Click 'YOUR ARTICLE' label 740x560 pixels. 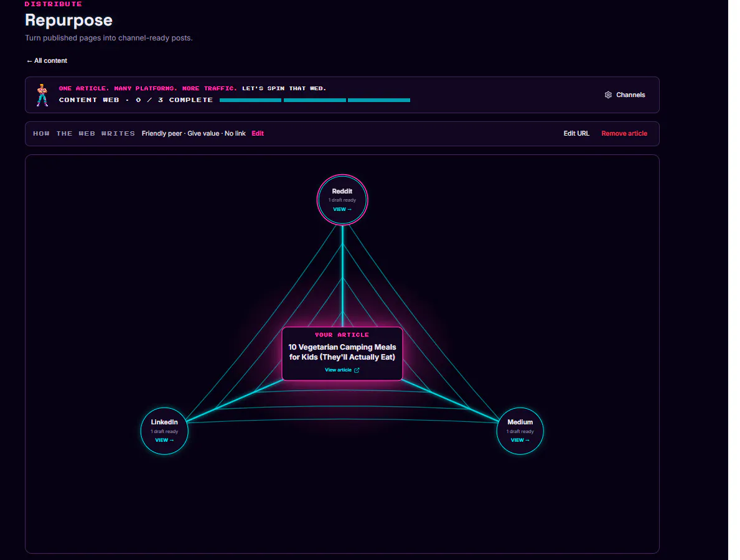(x=342, y=335)
